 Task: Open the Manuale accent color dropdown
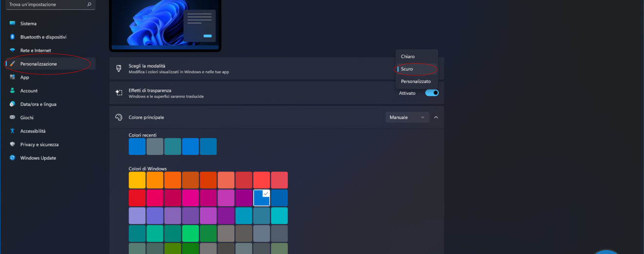coord(407,117)
